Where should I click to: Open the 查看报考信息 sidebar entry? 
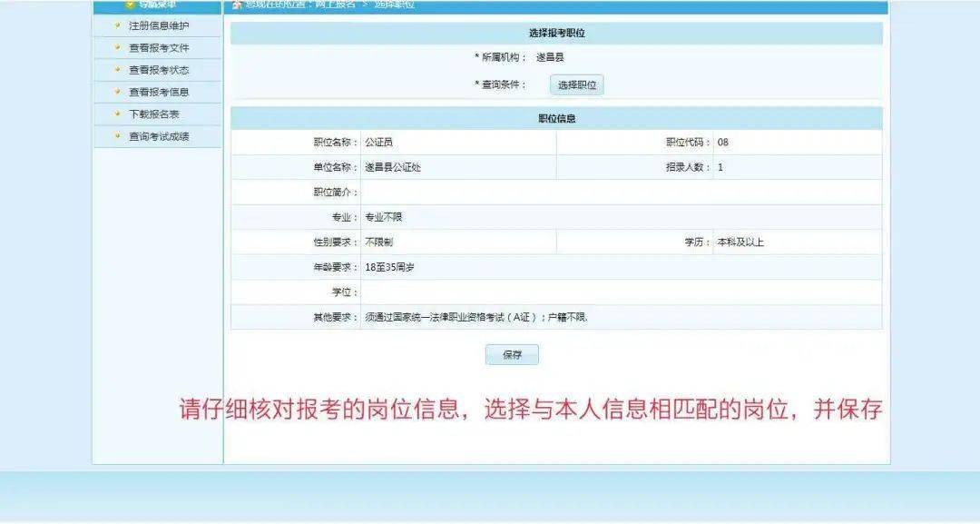[159, 92]
